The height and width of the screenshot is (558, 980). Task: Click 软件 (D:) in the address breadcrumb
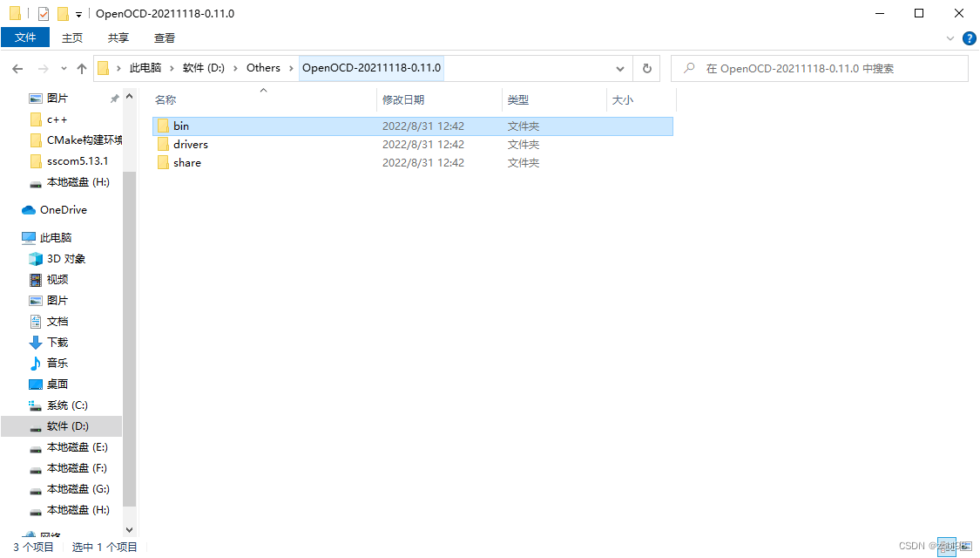pyautogui.click(x=203, y=67)
